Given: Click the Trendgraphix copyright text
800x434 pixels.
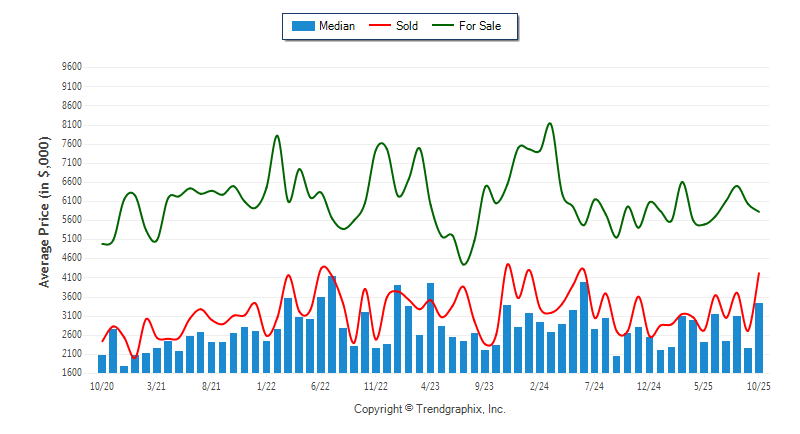Looking at the screenshot, I should tap(430, 409).
